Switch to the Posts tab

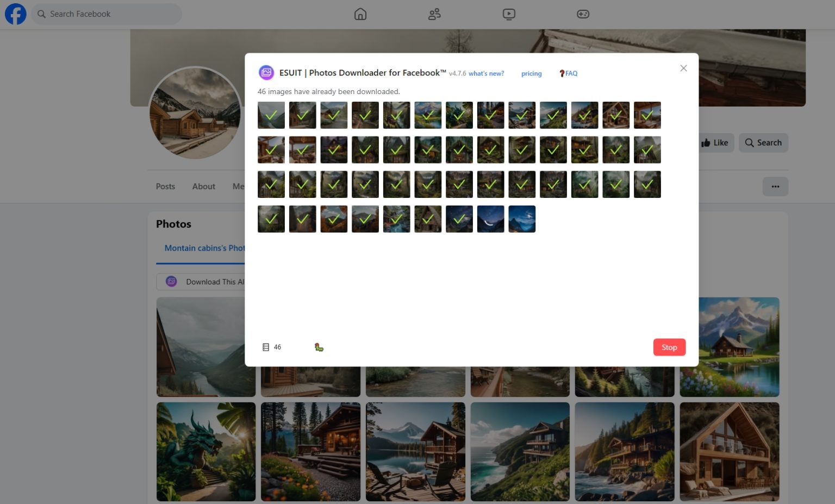pos(165,186)
